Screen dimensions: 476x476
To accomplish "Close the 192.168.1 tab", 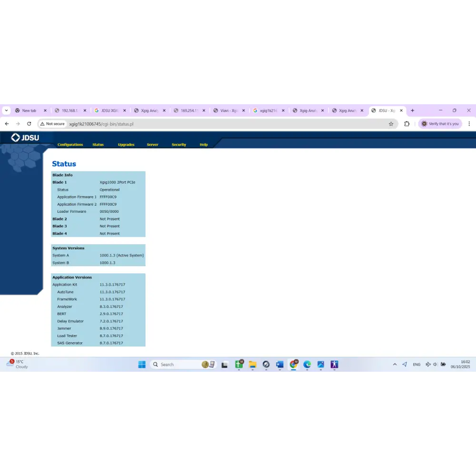I will click(x=85, y=110).
